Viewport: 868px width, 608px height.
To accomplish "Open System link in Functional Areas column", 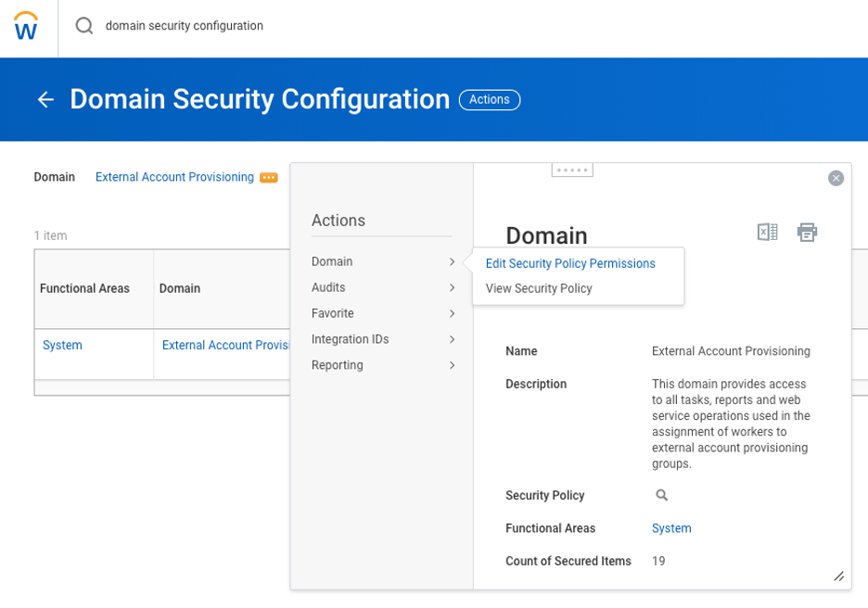I will (62, 346).
